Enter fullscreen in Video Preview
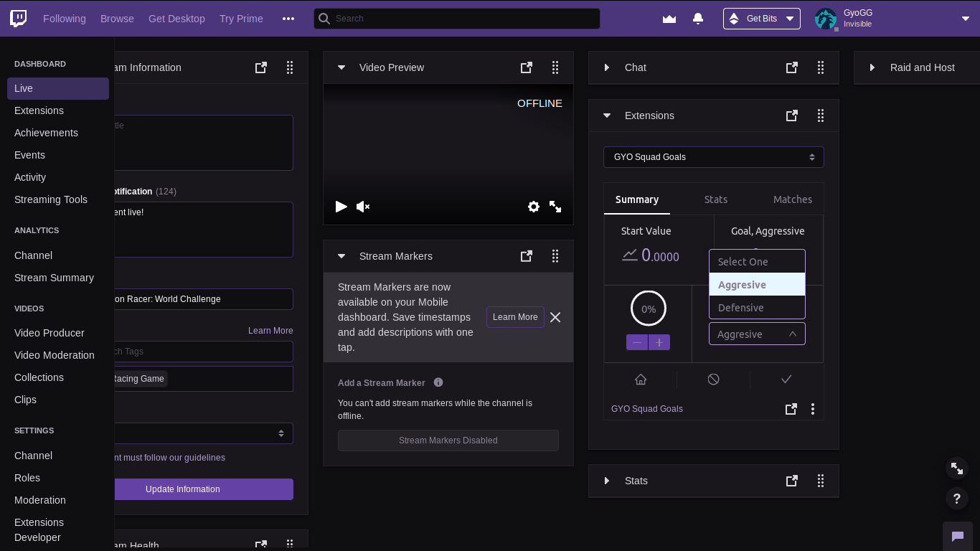 tap(555, 207)
